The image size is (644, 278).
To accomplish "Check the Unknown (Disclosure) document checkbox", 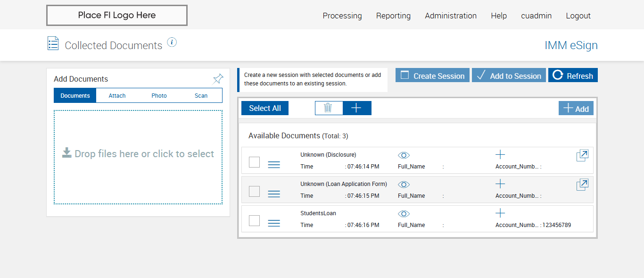I will pyautogui.click(x=254, y=162).
